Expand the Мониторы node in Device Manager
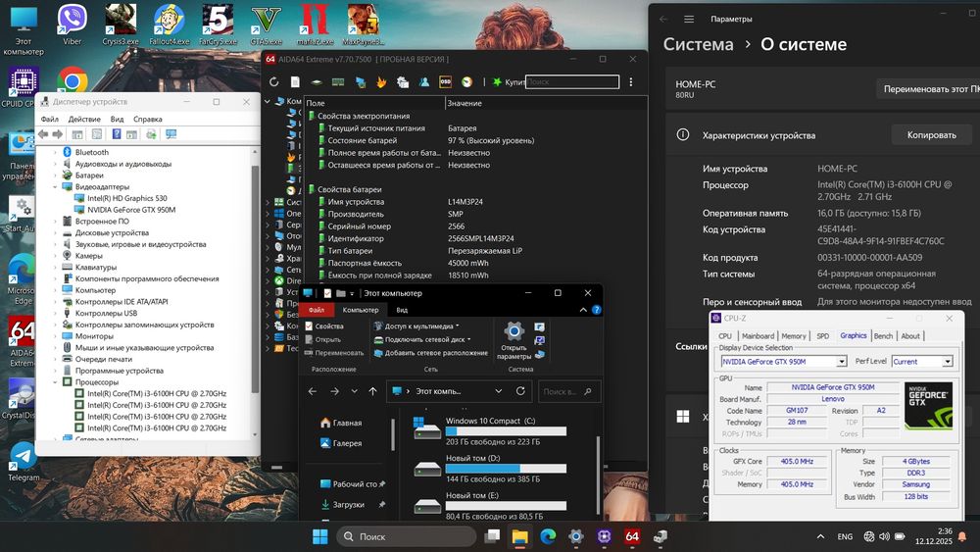This screenshot has height=552, width=980. pos(55,336)
